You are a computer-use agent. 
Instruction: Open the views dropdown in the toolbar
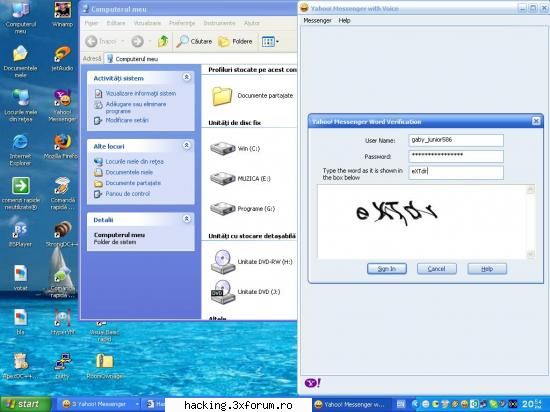270,42
